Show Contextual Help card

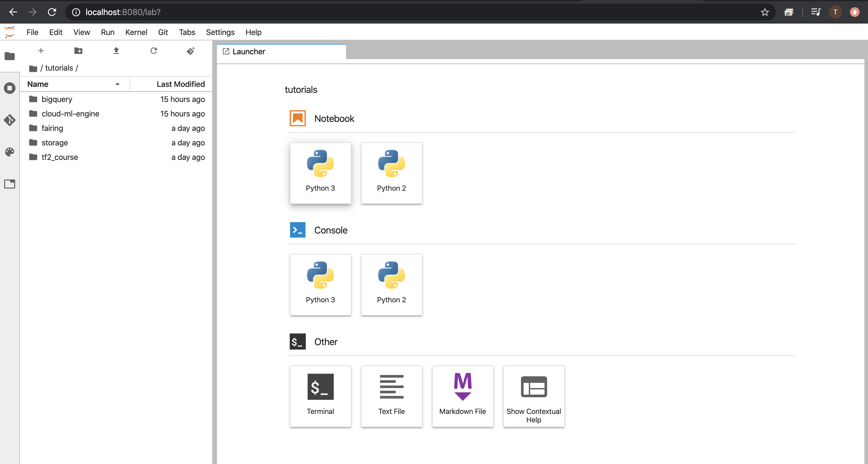[534, 396]
